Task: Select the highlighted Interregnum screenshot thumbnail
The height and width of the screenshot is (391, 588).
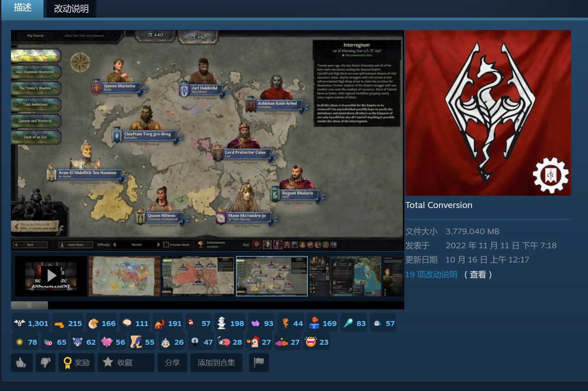Action: (x=272, y=276)
